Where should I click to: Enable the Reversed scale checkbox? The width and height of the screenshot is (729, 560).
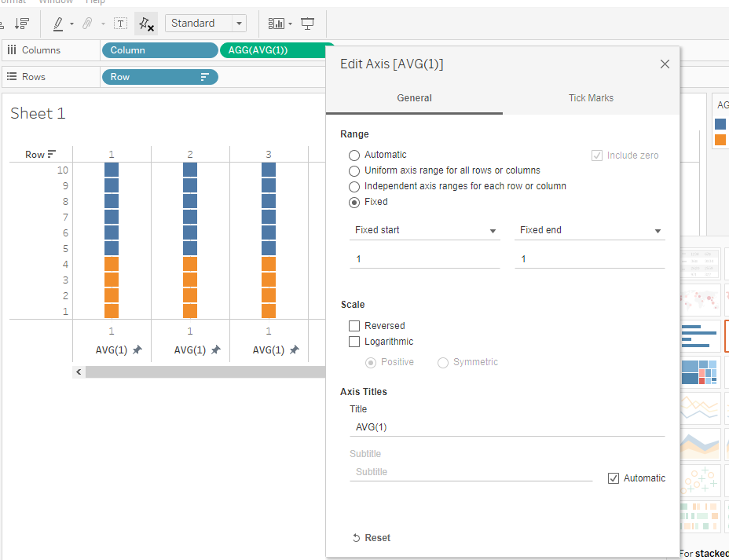coord(354,326)
